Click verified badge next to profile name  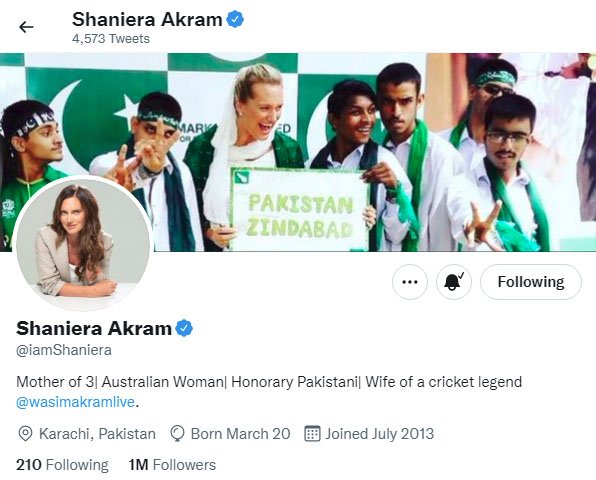(184, 328)
